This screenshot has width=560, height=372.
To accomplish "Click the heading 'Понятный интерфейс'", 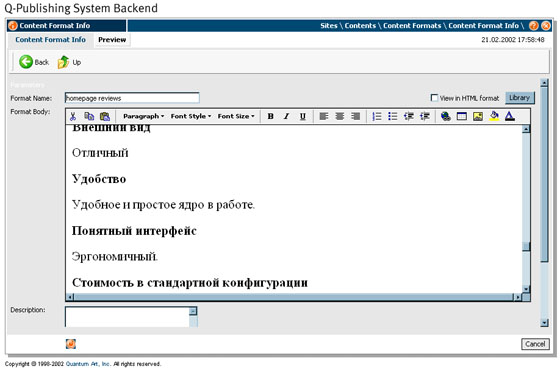I will click(134, 231).
